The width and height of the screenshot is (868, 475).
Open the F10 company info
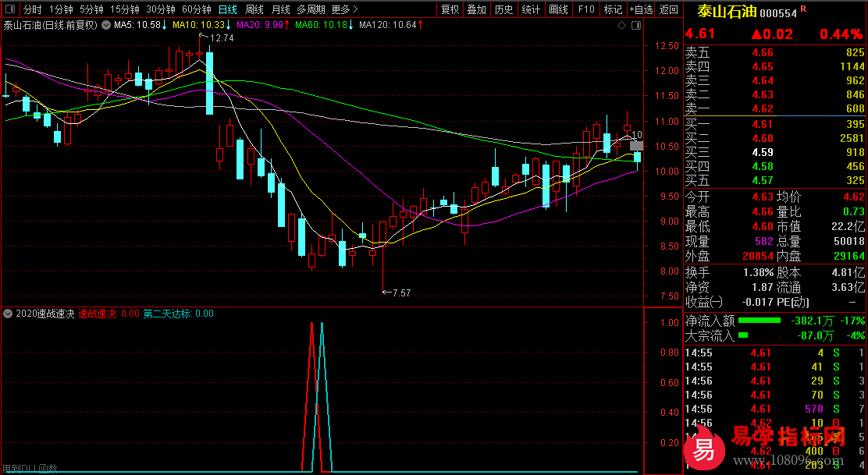point(586,9)
